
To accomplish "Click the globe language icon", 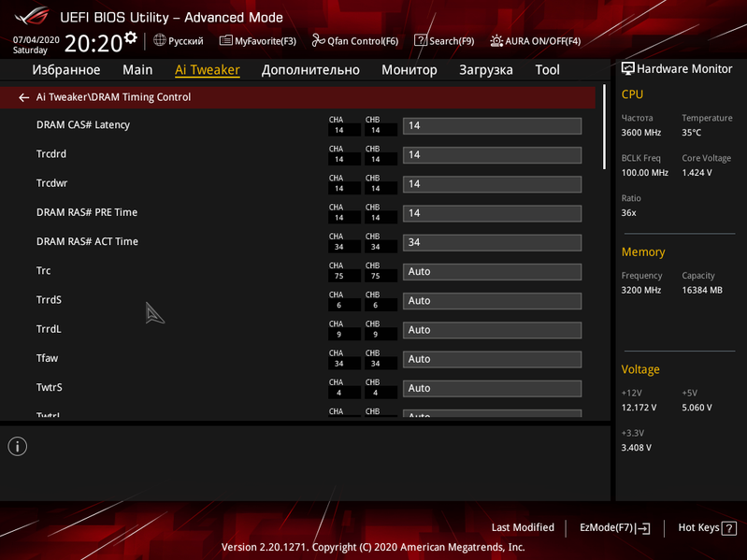I will click(160, 40).
